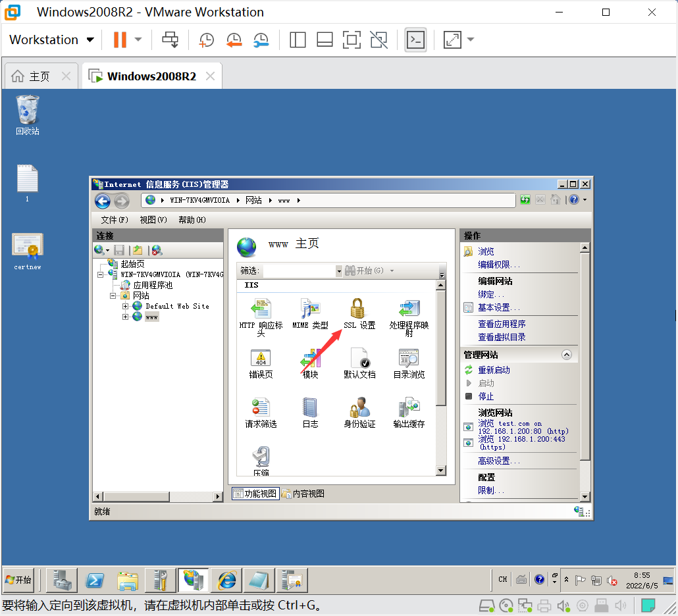Image resolution: width=678 pixels, height=616 pixels.
Task: Select 起始页 in the connections tree
Action: coord(132,264)
